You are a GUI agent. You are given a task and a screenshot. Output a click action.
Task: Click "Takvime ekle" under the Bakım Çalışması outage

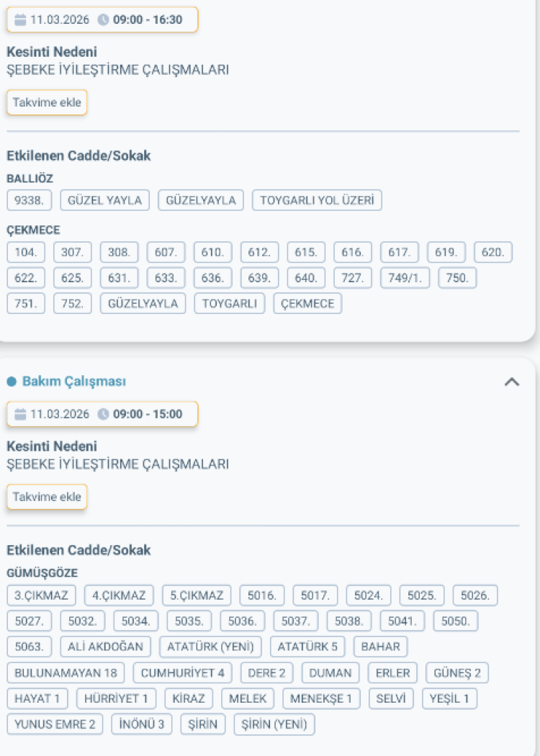coord(46,496)
